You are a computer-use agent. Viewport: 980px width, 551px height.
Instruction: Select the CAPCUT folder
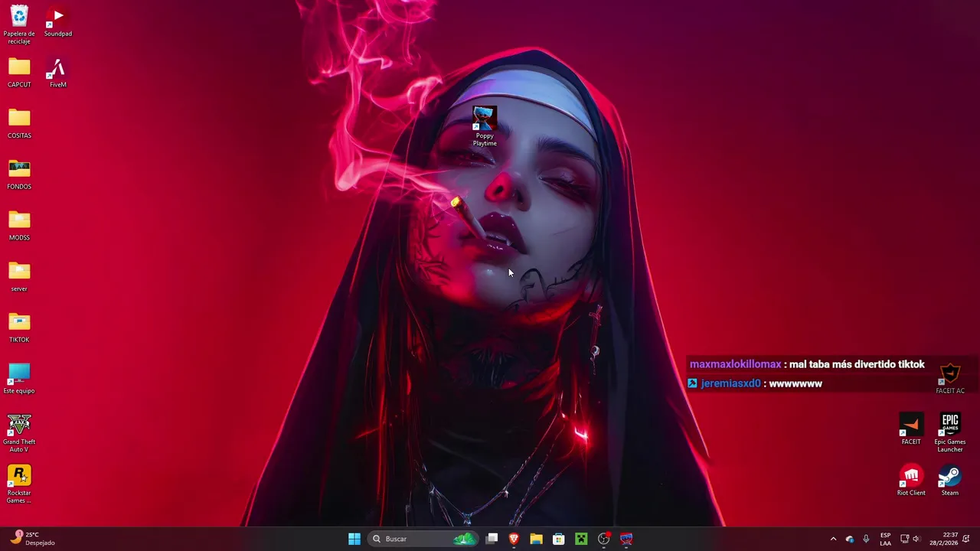[x=19, y=73]
